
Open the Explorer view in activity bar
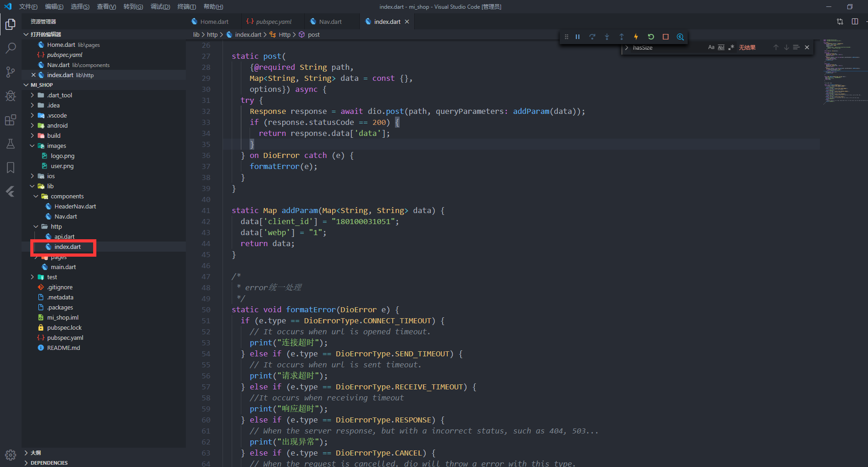pos(11,24)
